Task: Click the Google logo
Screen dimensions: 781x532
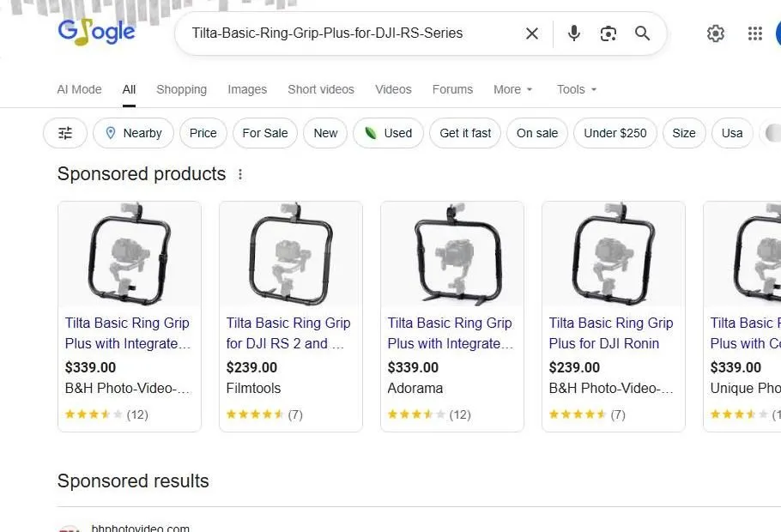Action: coord(95,32)
